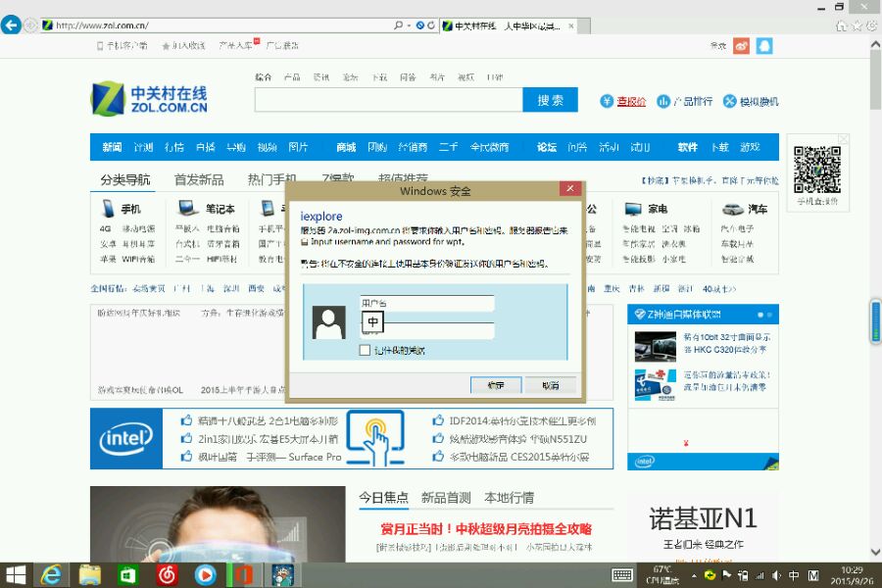Select 综合 search category tab

pos(264,77)
